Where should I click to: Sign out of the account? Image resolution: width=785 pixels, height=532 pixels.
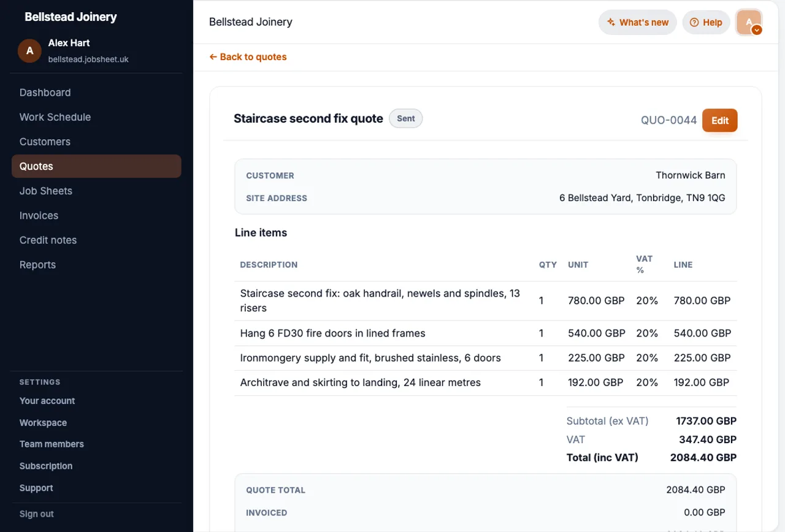tap(37, 514)
